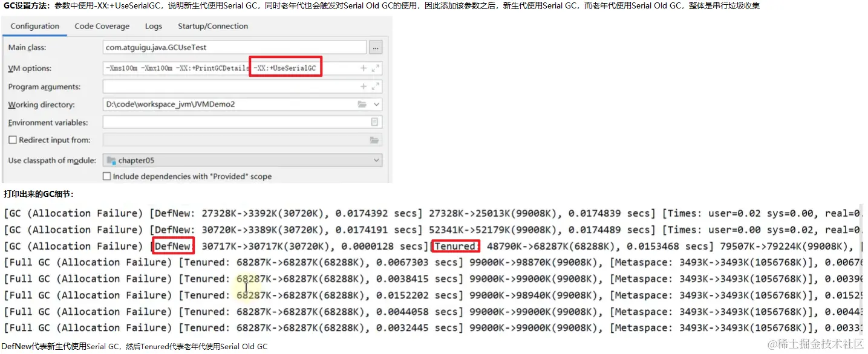Select the Configuration tab

[x=35, y=27]
